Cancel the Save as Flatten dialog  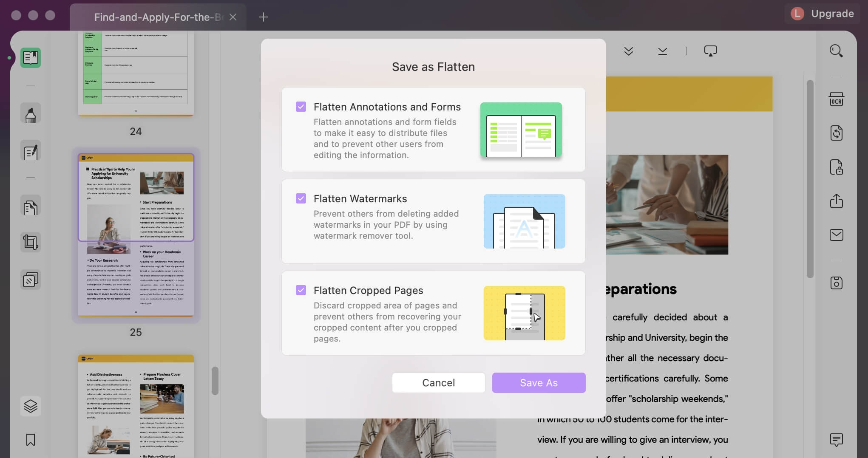coord(438,382)
